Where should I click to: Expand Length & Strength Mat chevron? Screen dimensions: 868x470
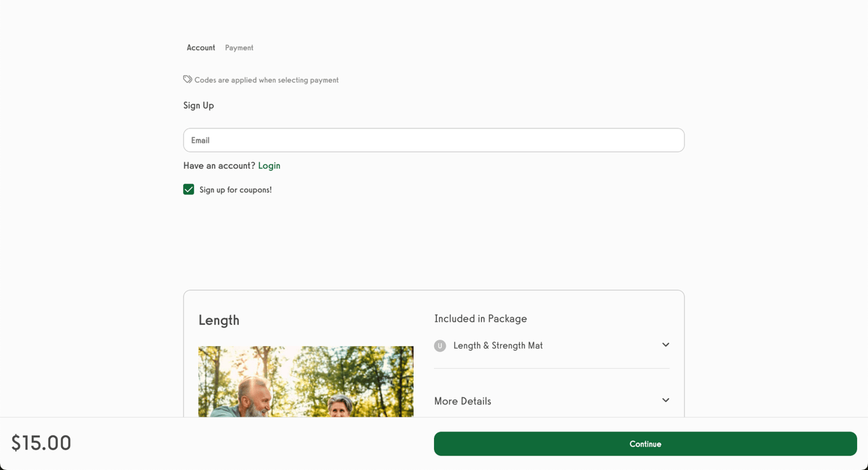[665, 345]
